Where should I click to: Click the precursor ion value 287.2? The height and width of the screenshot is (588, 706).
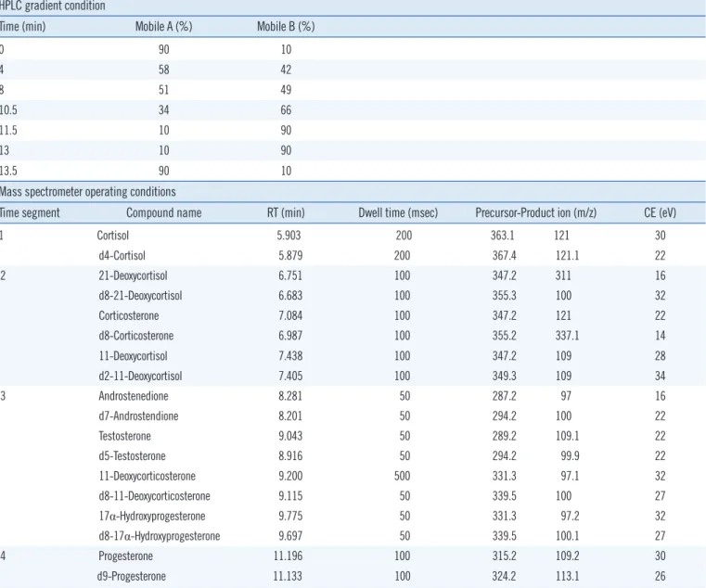pos(505,396)
